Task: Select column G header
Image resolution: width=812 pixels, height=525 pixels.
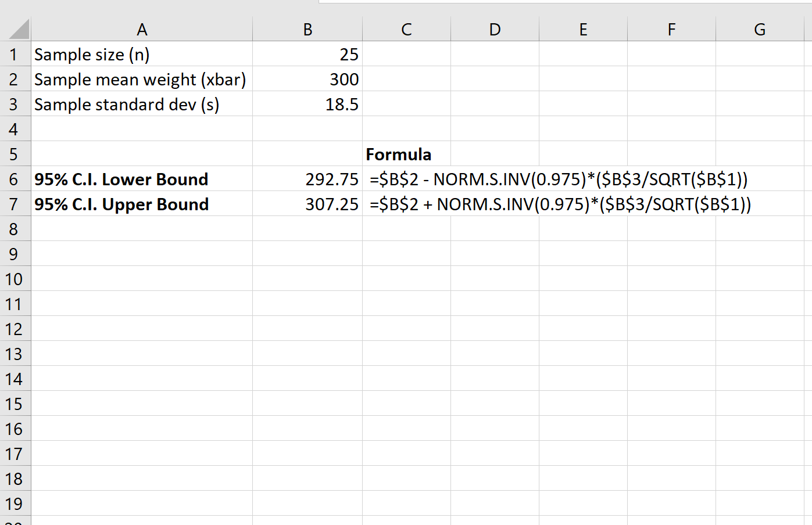Action: tap(760, 30)
